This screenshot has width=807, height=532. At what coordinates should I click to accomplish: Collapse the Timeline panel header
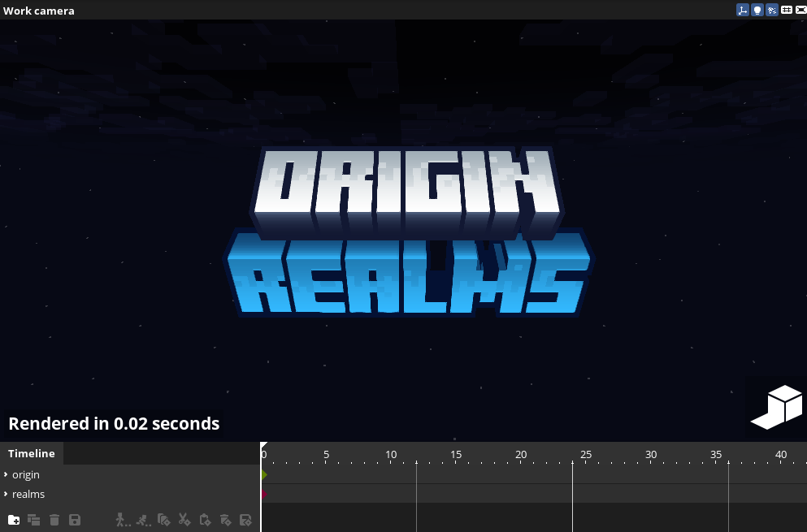tap(31, 453)
